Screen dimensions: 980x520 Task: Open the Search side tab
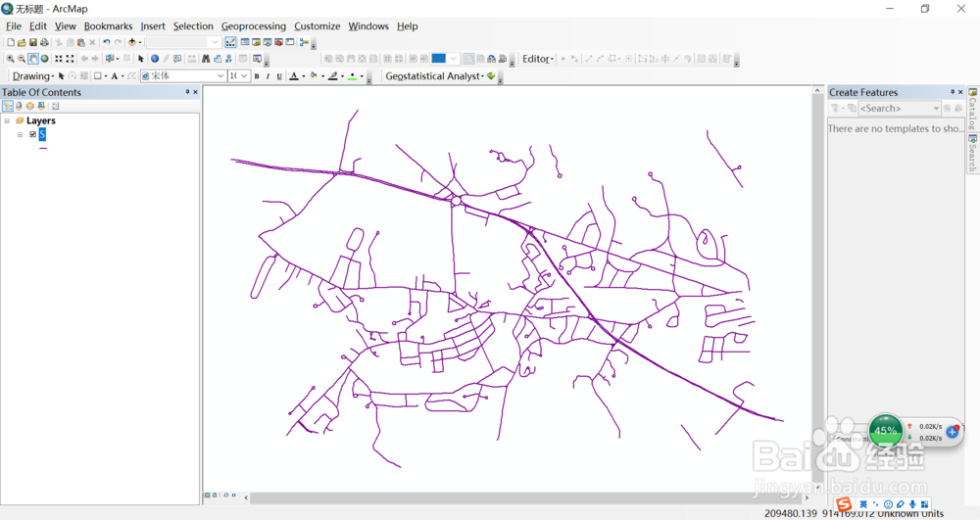point(972,153)
